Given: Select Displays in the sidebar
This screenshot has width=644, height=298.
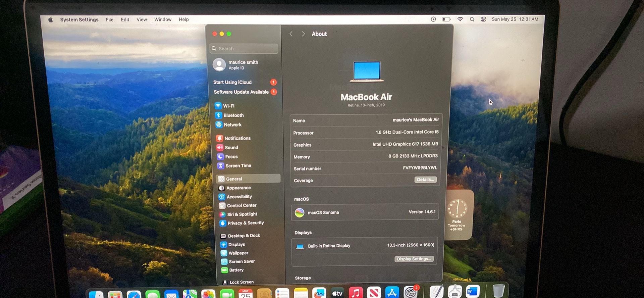Looking at the screenshot, I should click(233, 244).
